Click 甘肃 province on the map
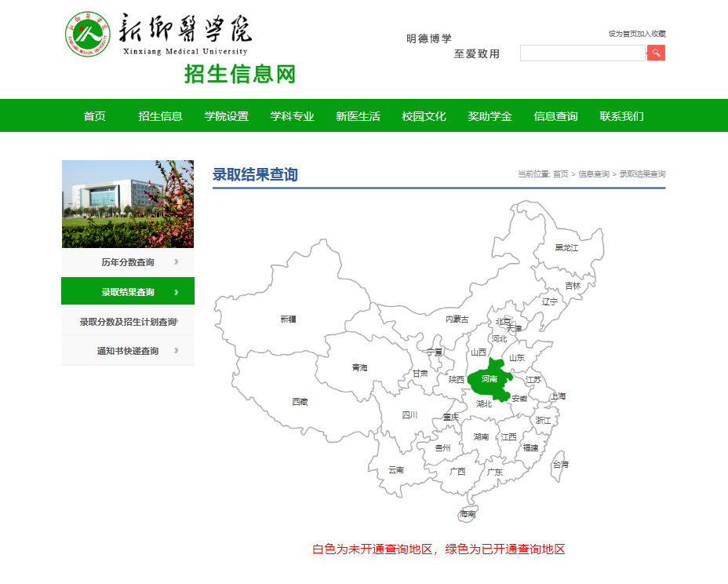 [x=420, y=374]
